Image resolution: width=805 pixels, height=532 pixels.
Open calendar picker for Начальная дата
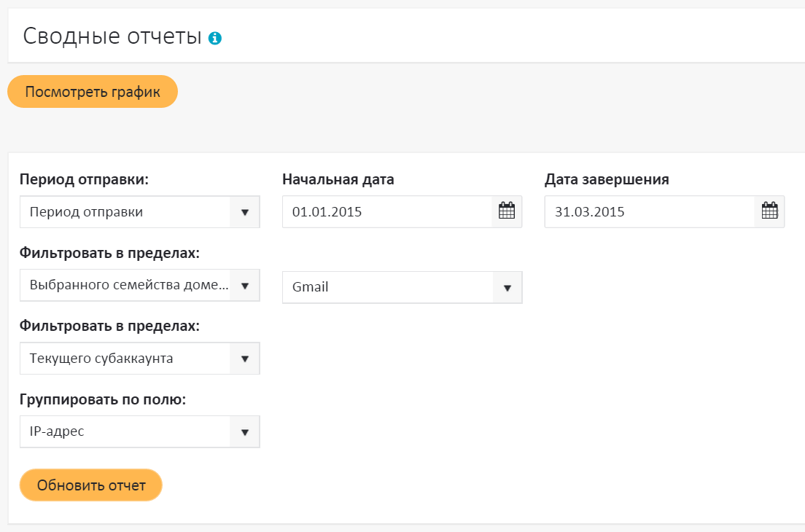[507, 212]
